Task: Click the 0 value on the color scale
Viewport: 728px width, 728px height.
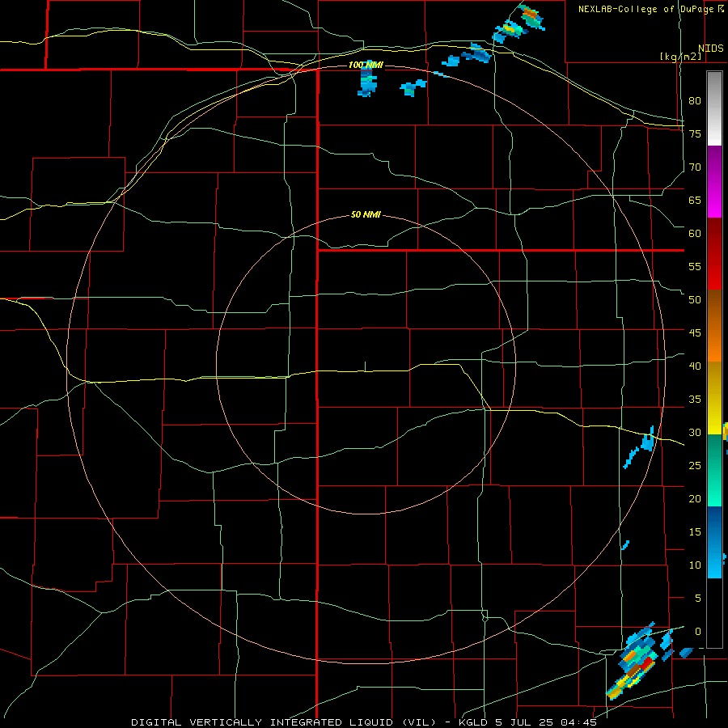Action: pos(698,632)
